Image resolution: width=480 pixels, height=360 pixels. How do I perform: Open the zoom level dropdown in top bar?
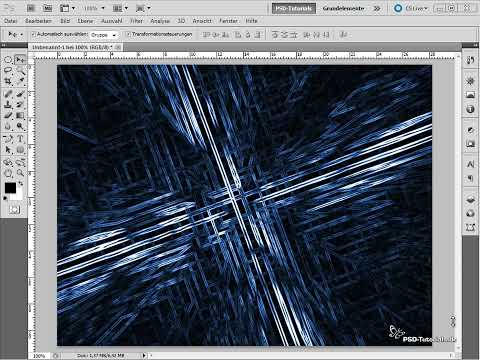point(94,8)
